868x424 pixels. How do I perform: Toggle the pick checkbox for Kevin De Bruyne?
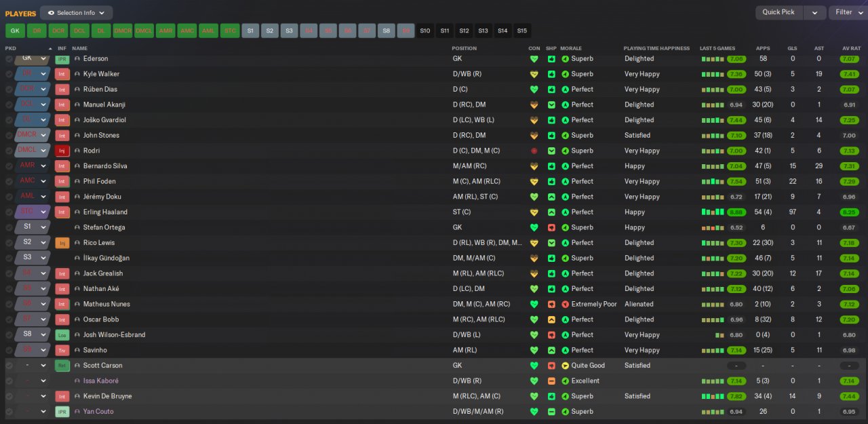pyautogui.click(x=9, y=396)
